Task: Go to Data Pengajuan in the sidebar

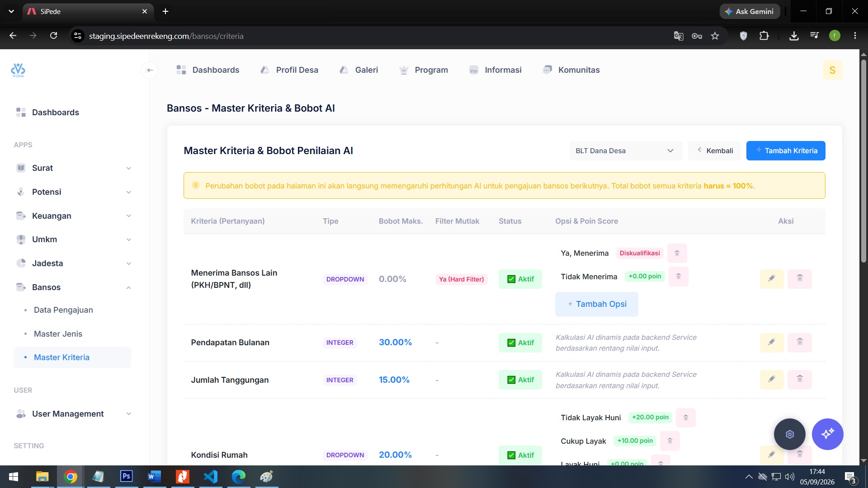Action: click(x=63, y=310)
